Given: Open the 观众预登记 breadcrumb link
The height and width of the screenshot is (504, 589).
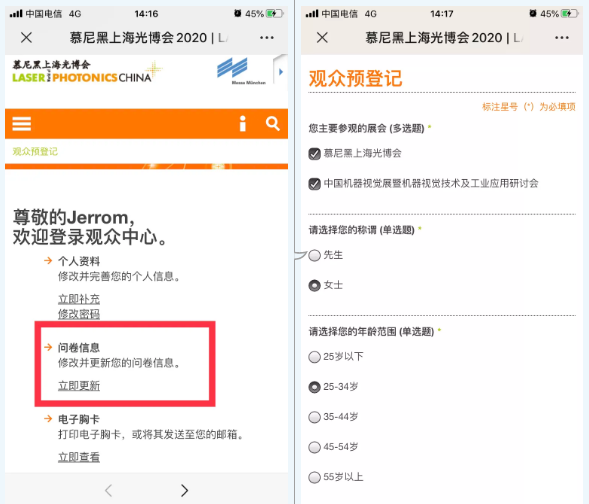Looking at the screenshot, I should pos(35,151).
